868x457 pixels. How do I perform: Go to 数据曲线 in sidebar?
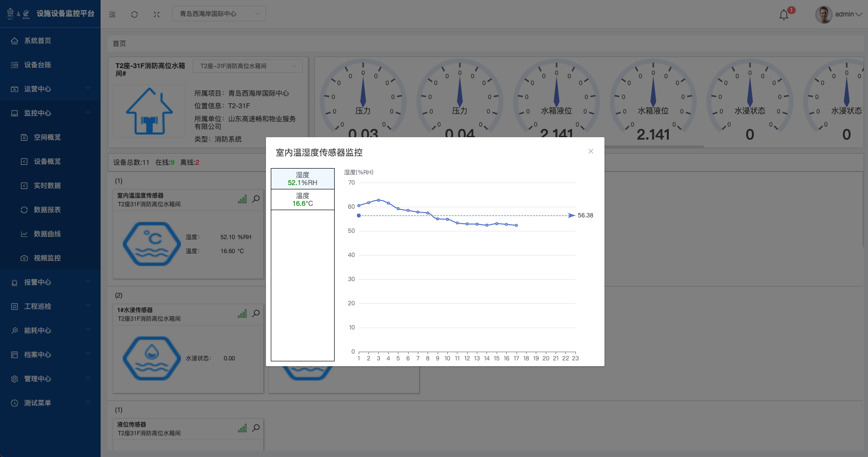[47, 234]
